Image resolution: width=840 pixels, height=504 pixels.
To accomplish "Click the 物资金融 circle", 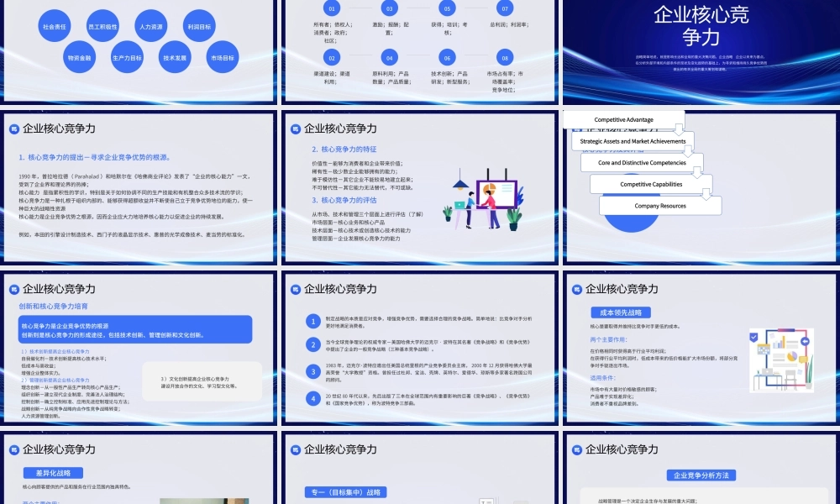I will pos(79,57).
